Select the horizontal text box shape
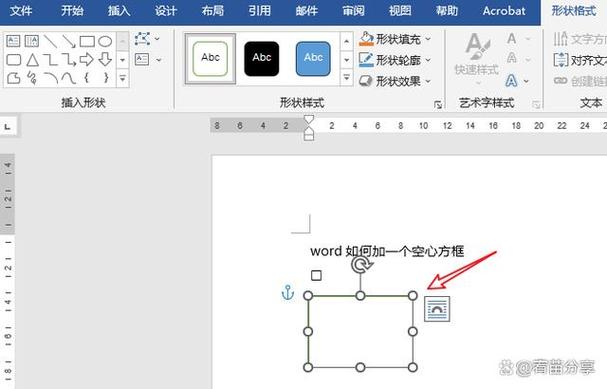The width and height of the screenshot is (607, 389). 13,41
